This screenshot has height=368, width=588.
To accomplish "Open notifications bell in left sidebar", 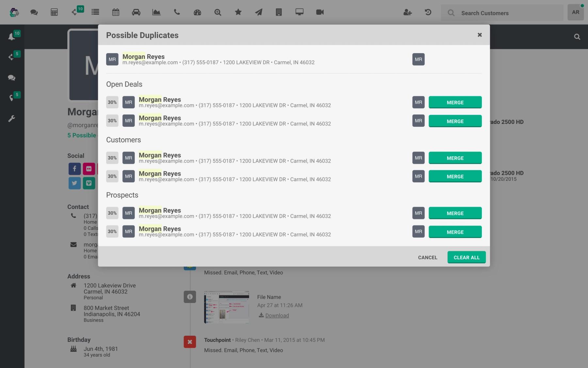I will pos(12,37).
